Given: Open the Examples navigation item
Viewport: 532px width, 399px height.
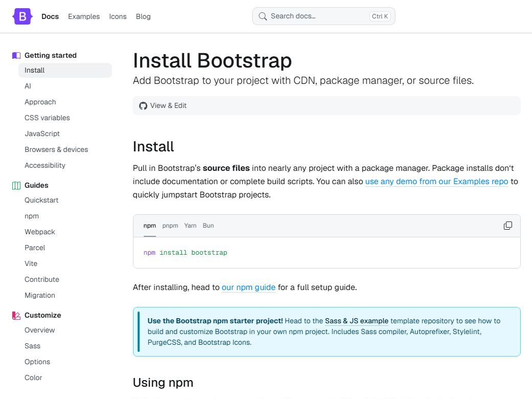Looking at the screenshot, I should [84, 16].
